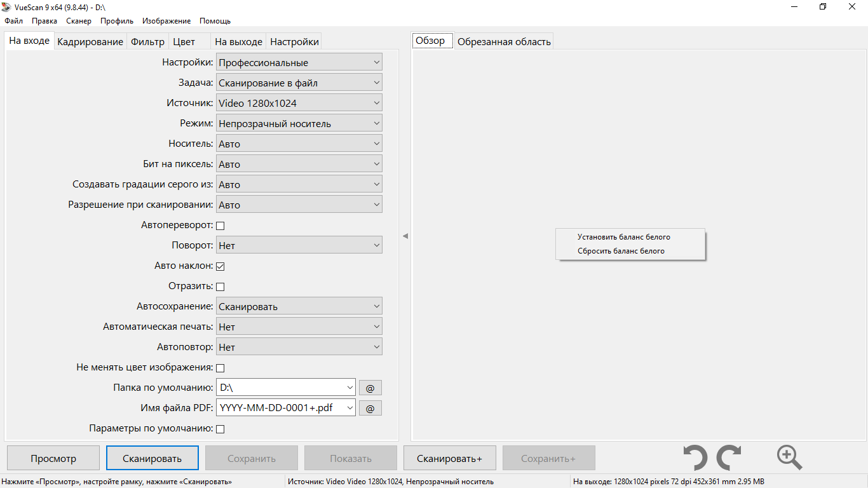Tick the Параметры по умолчанию checkbox
Screen dimensions: 868x488
pyautogui.click(x=220, y=429)
